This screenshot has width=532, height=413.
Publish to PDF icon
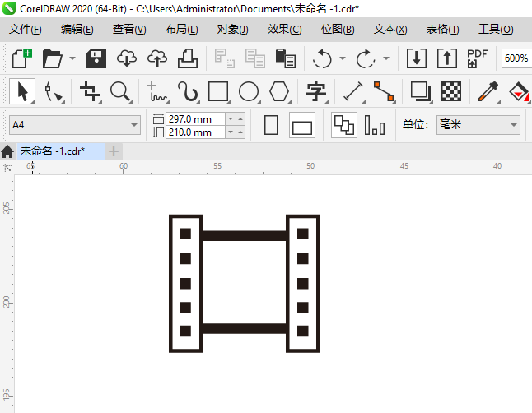[x=477, y=58]
